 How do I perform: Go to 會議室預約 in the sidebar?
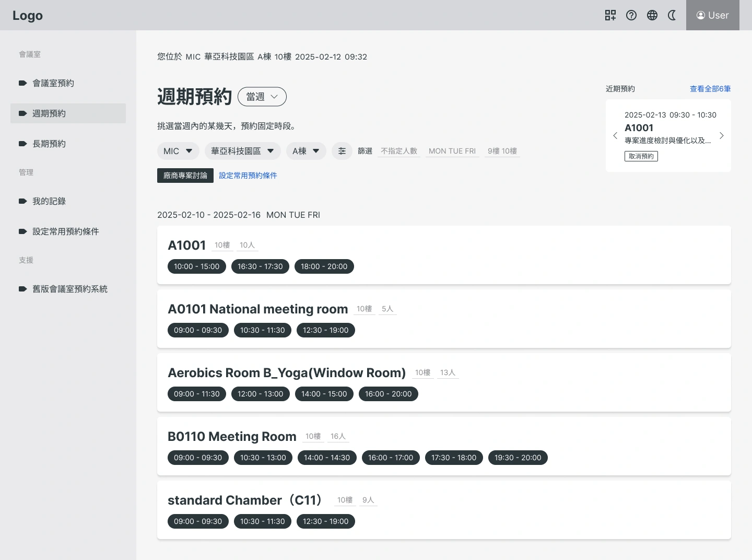(53, 83)
